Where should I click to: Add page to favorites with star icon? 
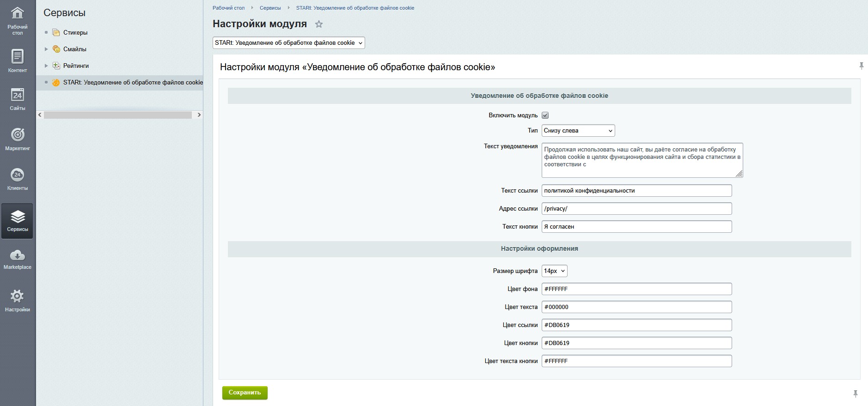[319, 24]
